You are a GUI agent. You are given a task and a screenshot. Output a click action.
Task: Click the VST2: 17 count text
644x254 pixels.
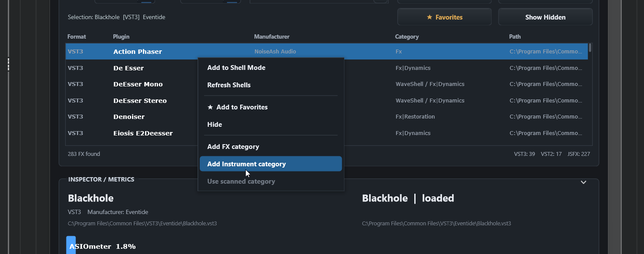click(x=551, y=154)
